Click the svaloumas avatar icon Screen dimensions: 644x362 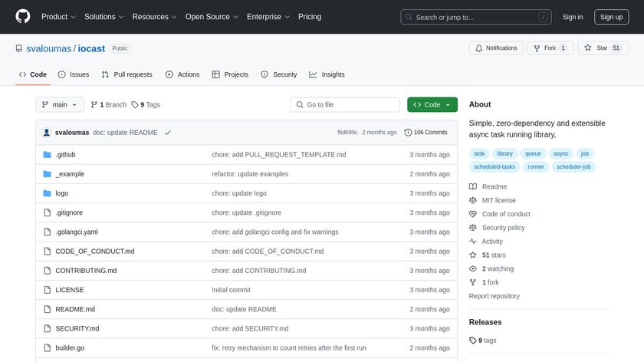point(47,133)
